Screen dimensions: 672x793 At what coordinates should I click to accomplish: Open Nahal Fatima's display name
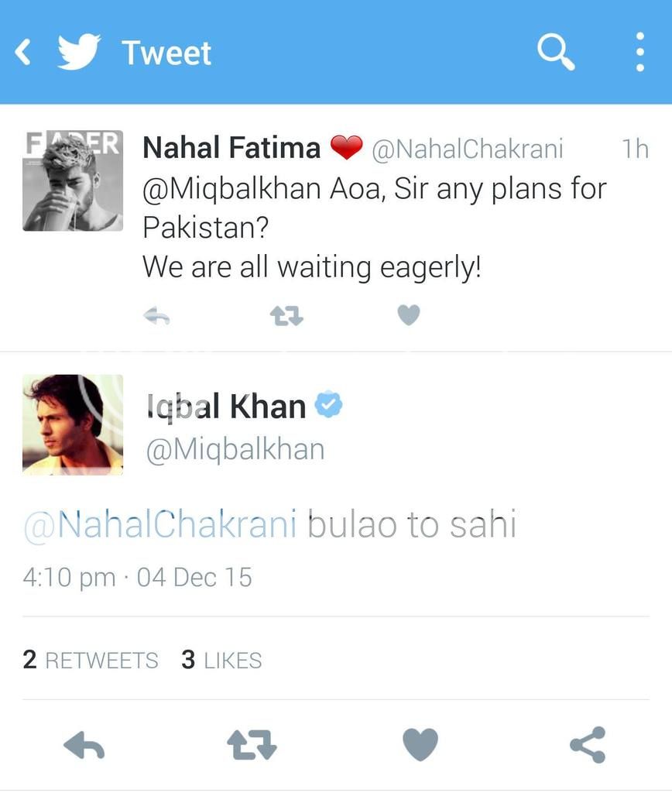(x=231, y=147)
